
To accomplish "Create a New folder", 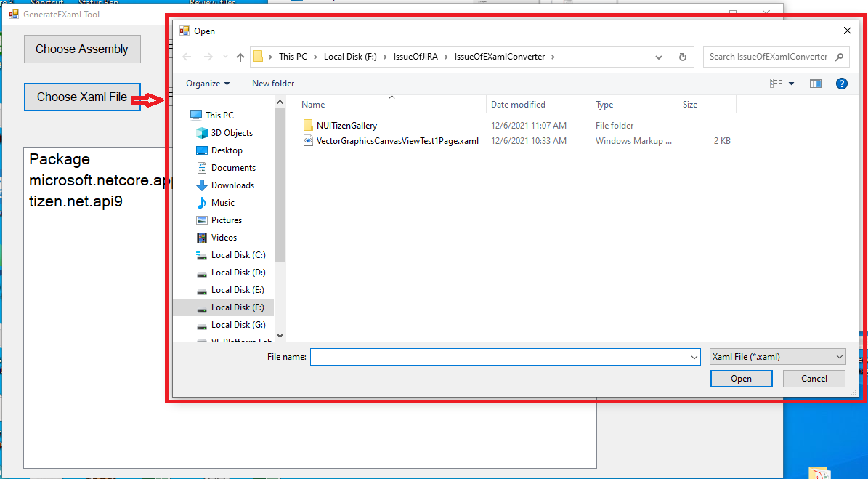I will point(273,84).
